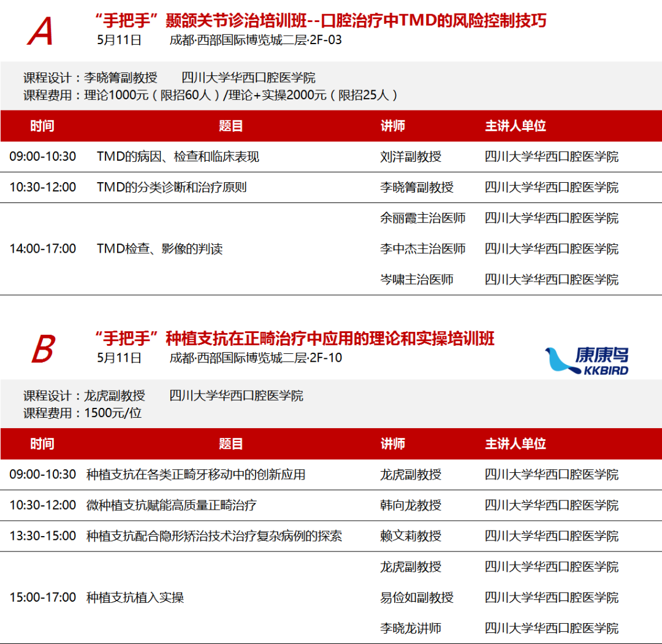The height and width of the screenshot is (644, 662).
Task: Click 题目 header in table A
Action: pyautogui.click(x=231, y=126)
